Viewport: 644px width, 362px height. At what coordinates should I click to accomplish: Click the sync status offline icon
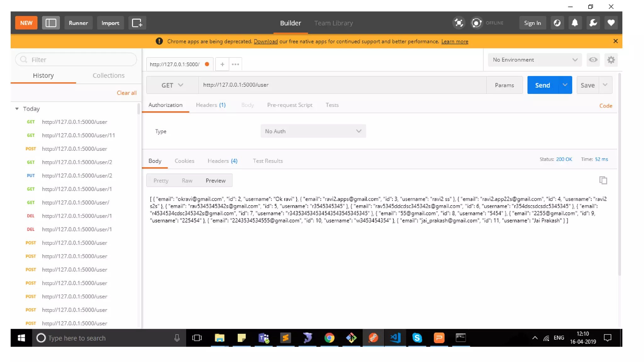(x=476, y=23)
